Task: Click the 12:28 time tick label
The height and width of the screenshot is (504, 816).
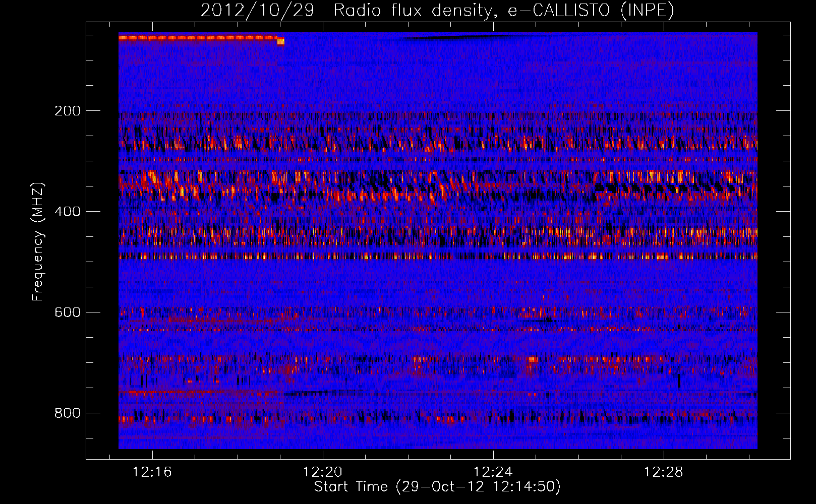Action: [663, 472]
